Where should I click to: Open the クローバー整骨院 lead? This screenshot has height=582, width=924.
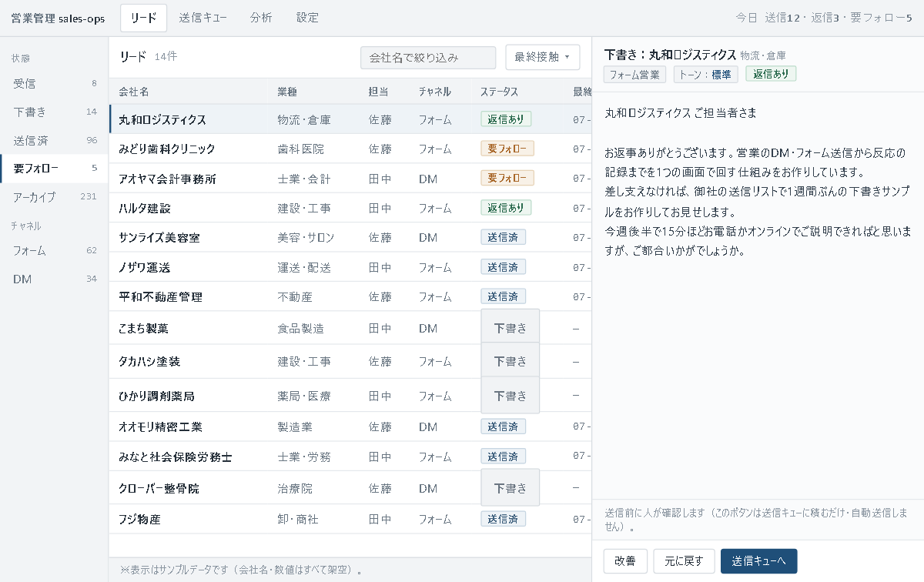point(350,488)
